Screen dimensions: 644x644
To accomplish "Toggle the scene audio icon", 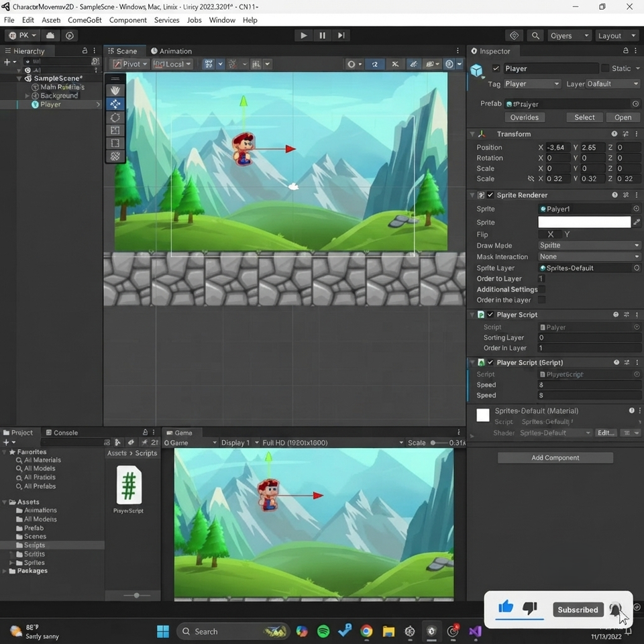I will [x=414, y=64].
